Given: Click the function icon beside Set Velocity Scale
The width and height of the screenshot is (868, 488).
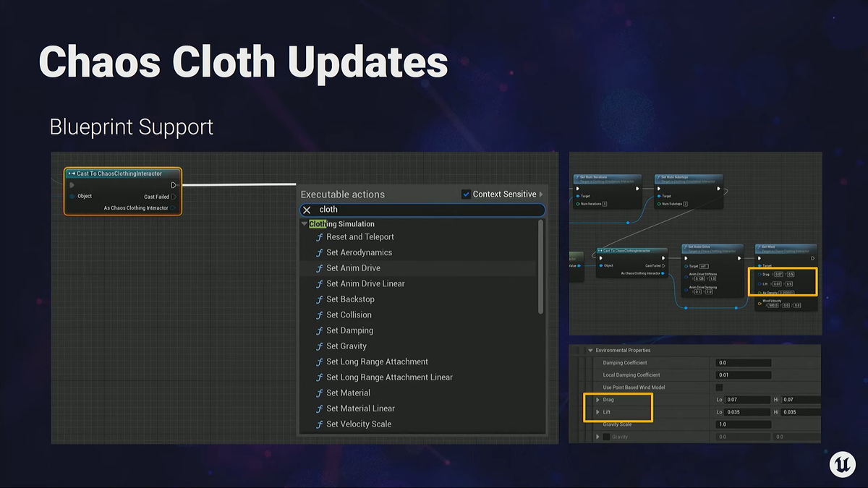Looking at the screenshot, I should pos(319,424).
